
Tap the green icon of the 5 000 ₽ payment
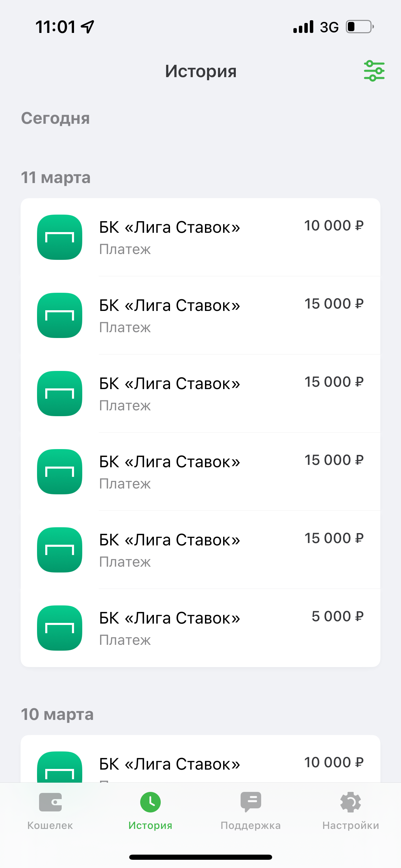pos(60,628)
